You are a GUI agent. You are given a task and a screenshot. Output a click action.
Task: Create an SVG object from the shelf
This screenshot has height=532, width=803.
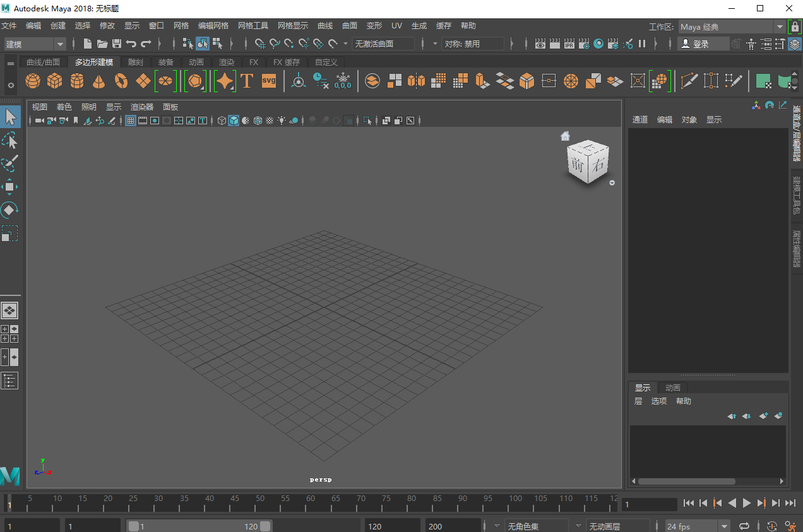point(268,81)
